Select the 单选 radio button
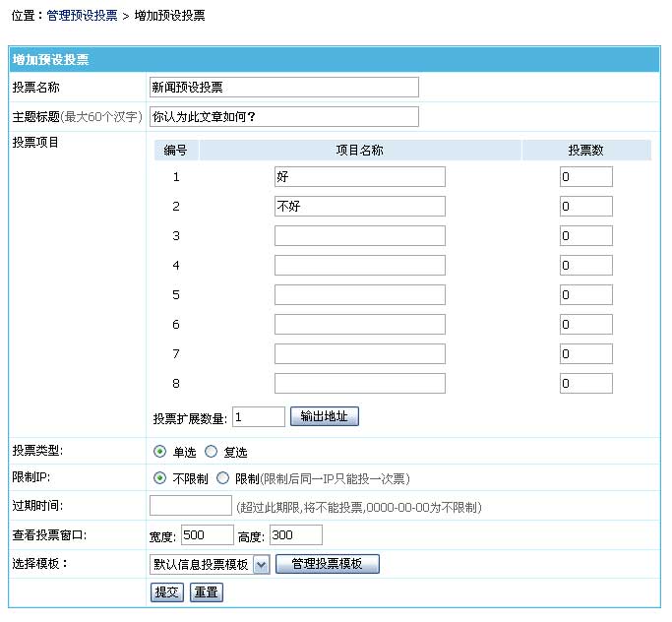672x622 pixels. (159, 452)
